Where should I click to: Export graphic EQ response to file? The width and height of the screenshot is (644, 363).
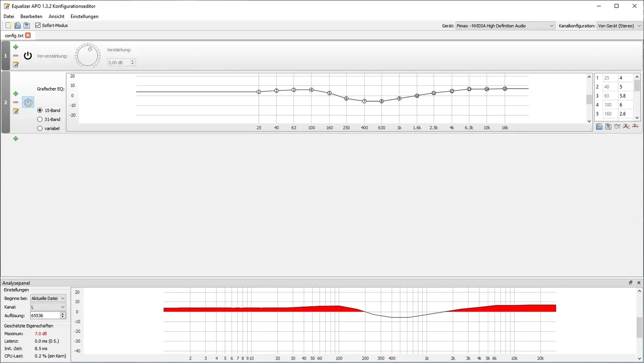coord(608,126)
